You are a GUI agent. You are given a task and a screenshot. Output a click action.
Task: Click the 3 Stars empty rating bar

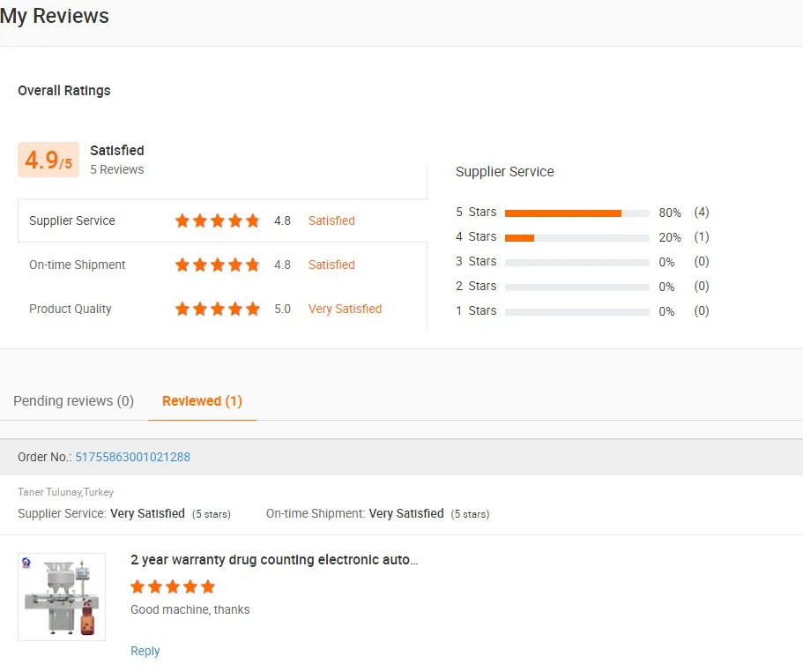tap(576, 262)
